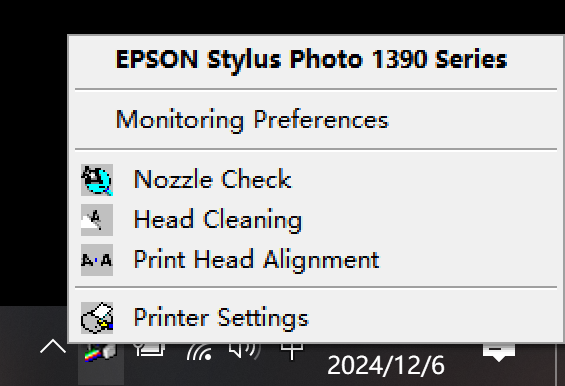
Task: Select Print Head Alignment menu entry
Action: 316,260
